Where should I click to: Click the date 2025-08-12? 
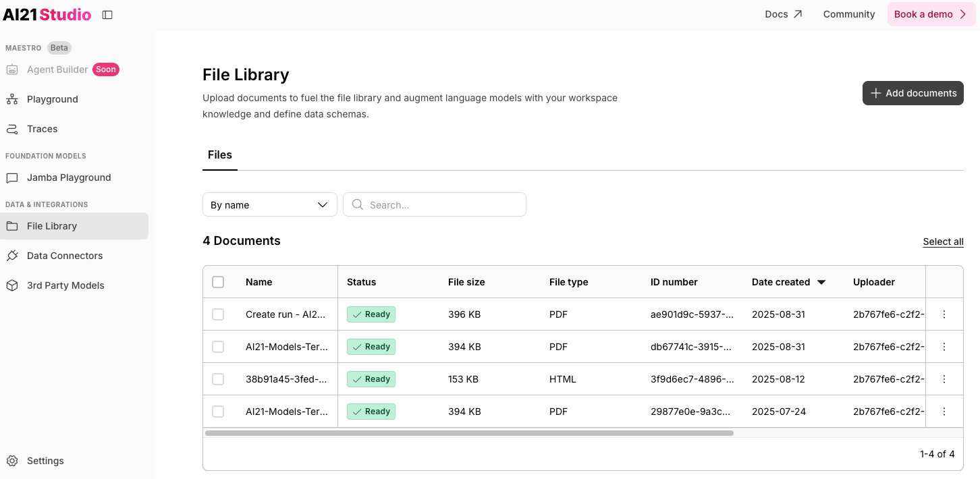point(778,379)
